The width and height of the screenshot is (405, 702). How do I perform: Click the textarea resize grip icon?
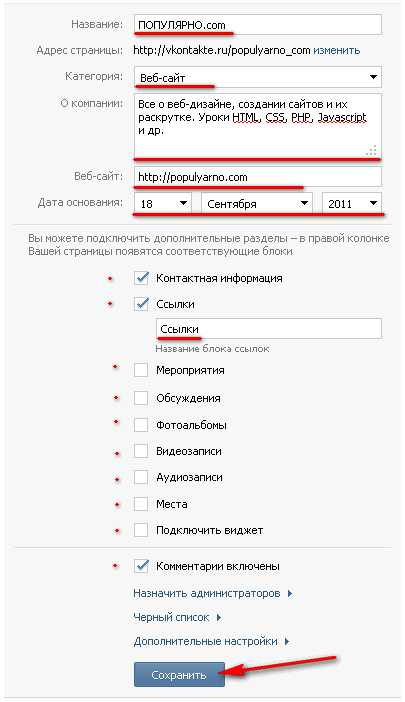tap(371, 150)
